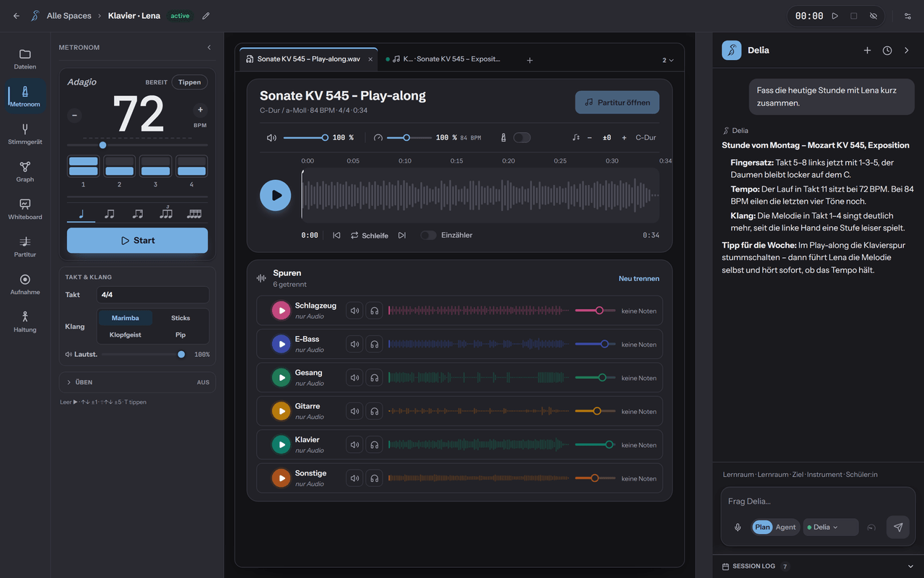Adjust the metronome Lautst. volume slider
This screenshot has height=578, width=924.
coord(142,354)
